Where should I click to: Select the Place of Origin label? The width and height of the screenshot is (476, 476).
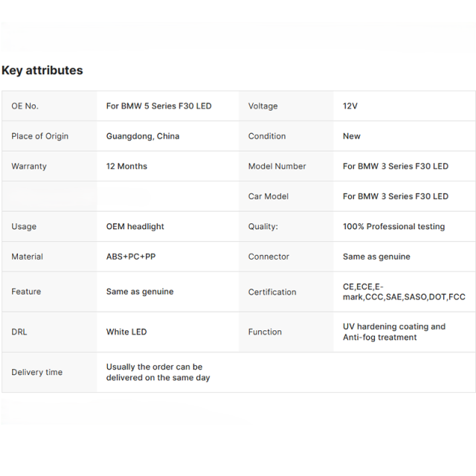click(x=39, y=136)
